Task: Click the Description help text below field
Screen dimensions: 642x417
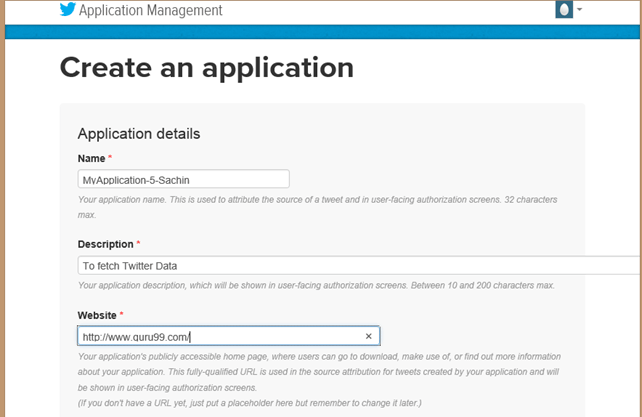Action: point(315,285)
